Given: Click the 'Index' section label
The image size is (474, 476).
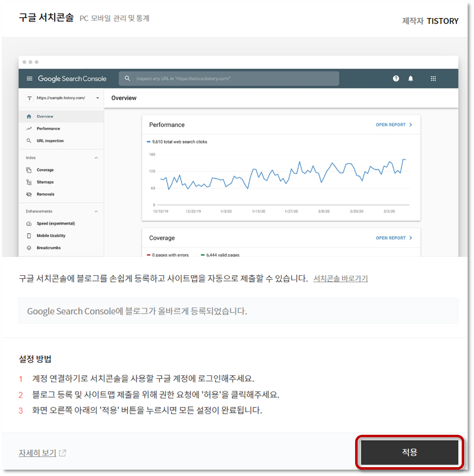Looking at the screenshot, I should tap(30, 158).
